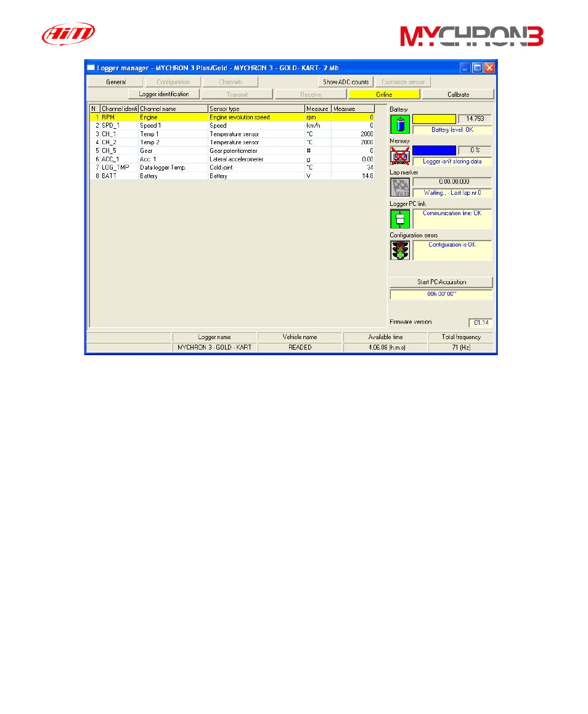Screen dimensions: 588x714
Task: Click 'Lateral accelerometer' sensor type cell
Action: point(256,159)
